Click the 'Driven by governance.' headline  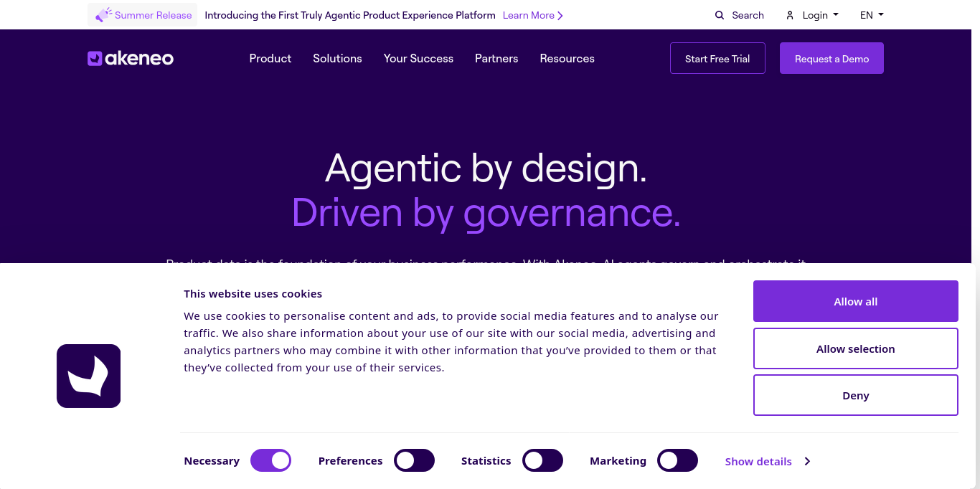[x=486, y=213]
